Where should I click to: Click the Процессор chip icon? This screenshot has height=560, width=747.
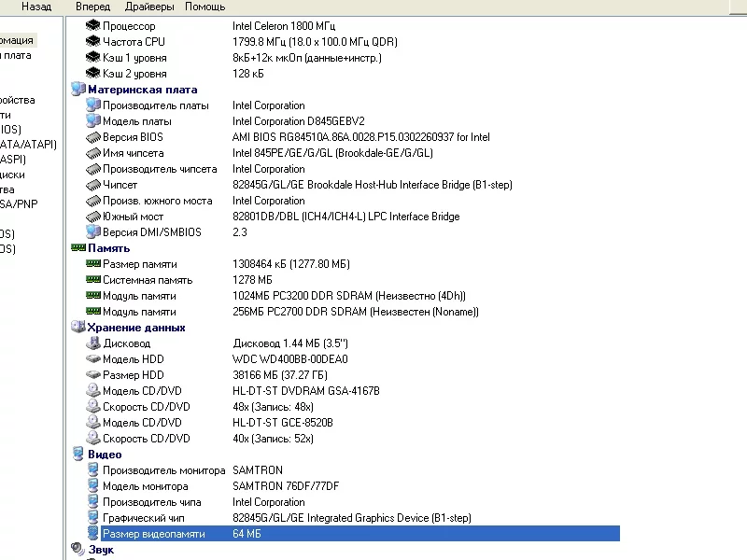pos(92,26)
